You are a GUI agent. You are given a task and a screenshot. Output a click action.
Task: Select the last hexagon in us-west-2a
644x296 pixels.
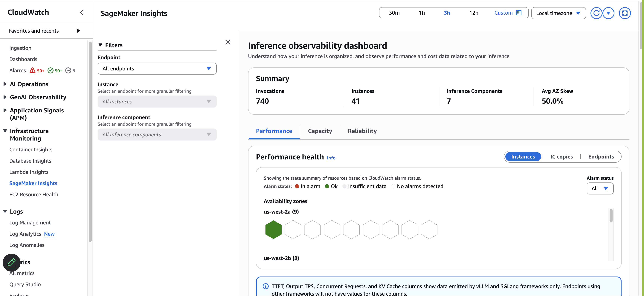tap(429, 230)
